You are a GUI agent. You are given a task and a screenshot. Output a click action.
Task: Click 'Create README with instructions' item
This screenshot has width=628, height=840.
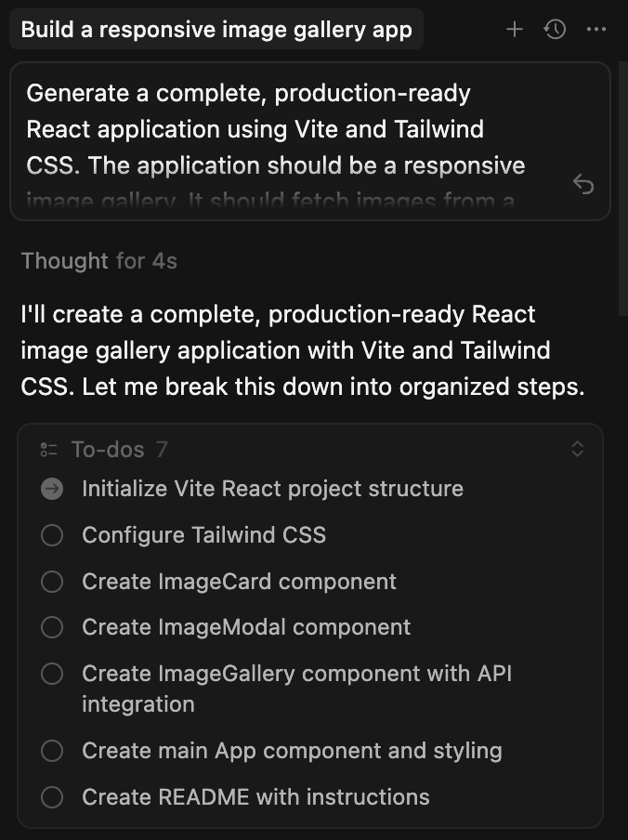[255, 797]
